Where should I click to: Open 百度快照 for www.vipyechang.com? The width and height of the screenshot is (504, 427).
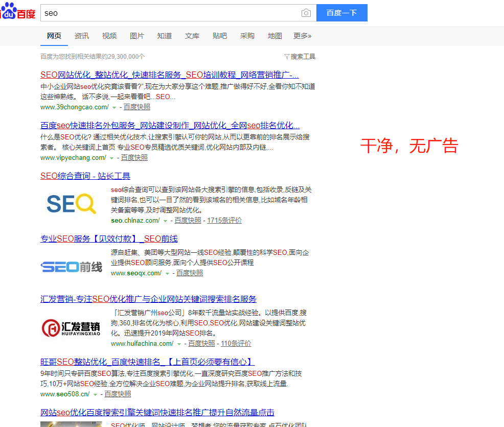point(134,157)
